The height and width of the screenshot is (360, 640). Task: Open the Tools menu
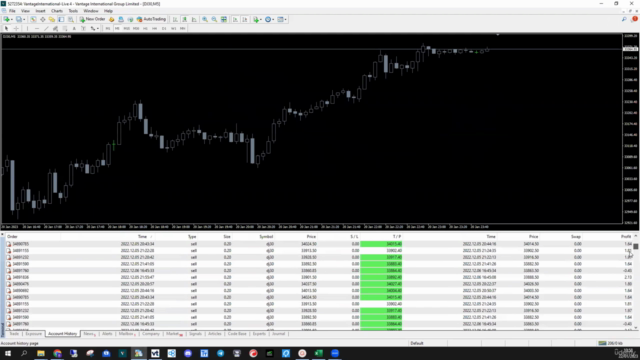click(73, 11)
